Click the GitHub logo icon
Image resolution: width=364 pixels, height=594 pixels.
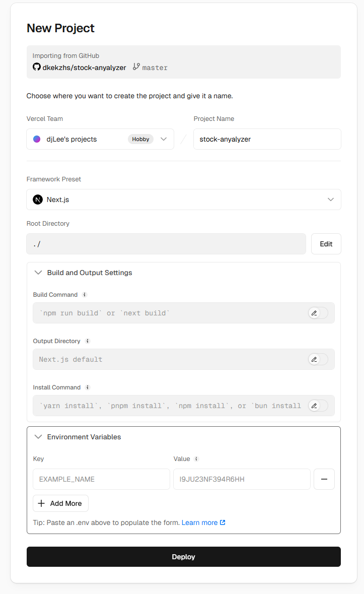[36, 67]
